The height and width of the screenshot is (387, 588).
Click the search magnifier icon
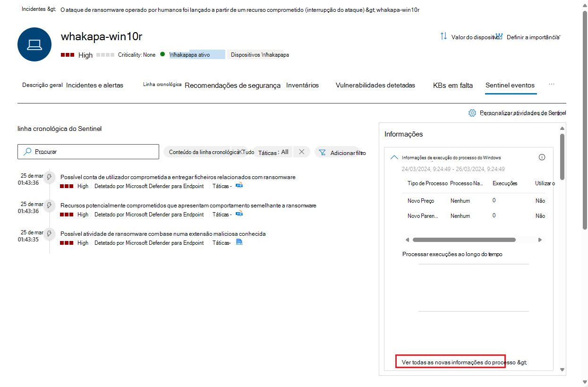(27, 152)
